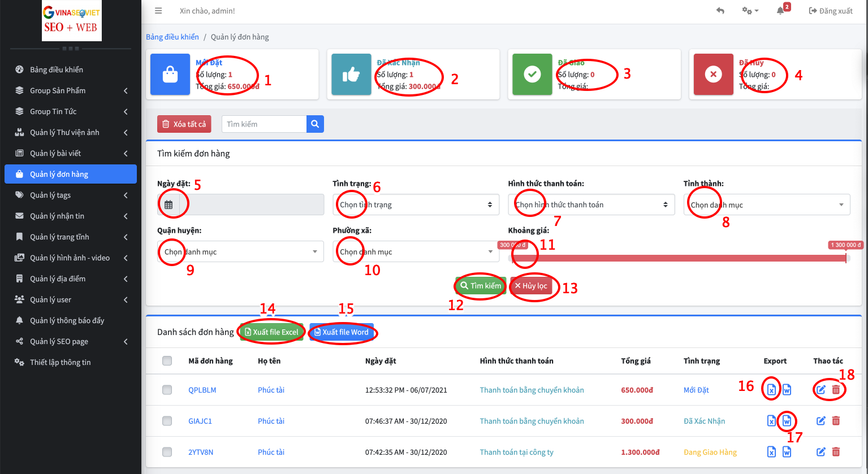The height and width of the screenshot is (474, 868).
Task: Open Quản lý user sidebar item
Action: tap(71, 299)
